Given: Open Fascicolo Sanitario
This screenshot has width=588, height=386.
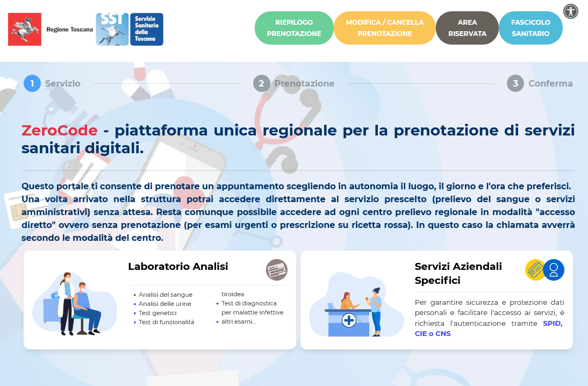Looking at the screenshot, I should (530, 28).
